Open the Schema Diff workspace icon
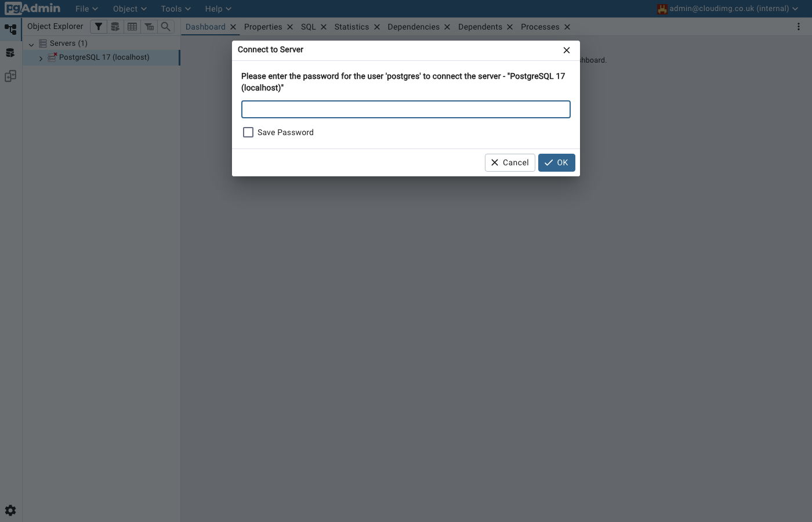 tap(9, 76)
